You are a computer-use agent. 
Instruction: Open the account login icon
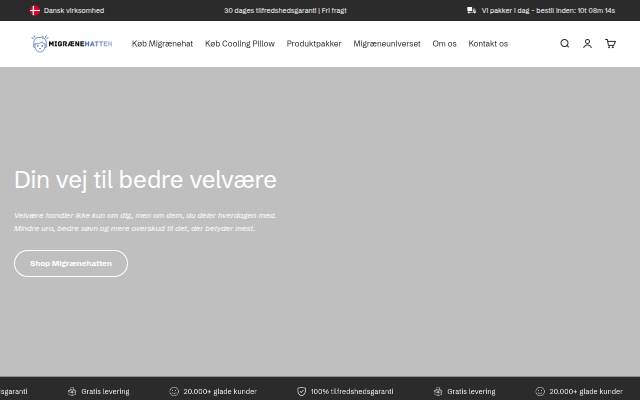coord(587,43)
